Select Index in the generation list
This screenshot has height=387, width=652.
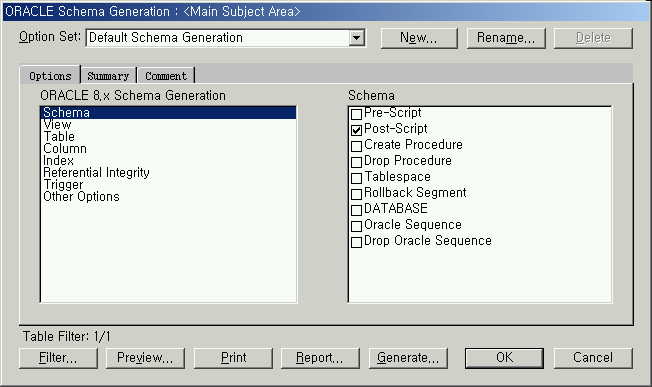[x=168, y=160]
